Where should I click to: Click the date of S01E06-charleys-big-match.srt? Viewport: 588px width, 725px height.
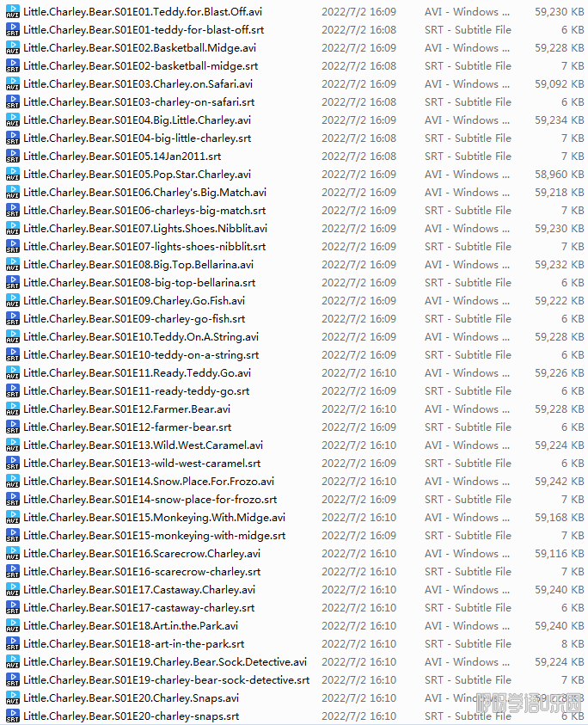pos(358,210)
